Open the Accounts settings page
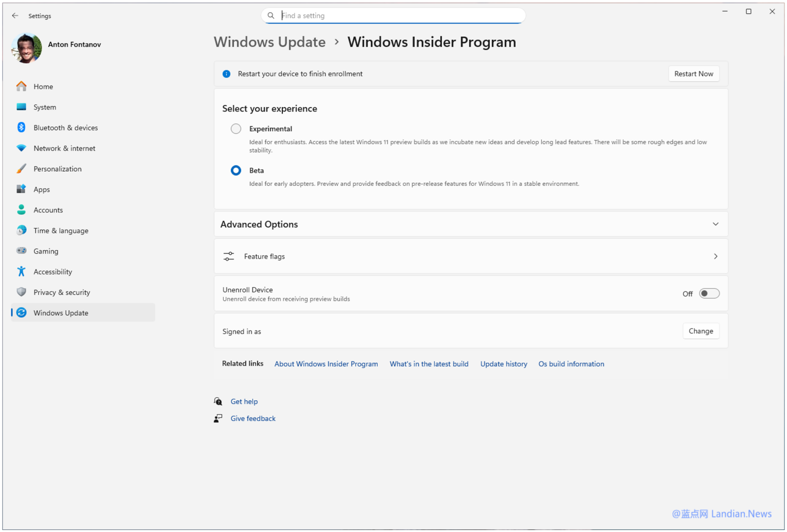The height and width of the screenshot is (532, 787). pyautogui.click(x=48, y=210)
